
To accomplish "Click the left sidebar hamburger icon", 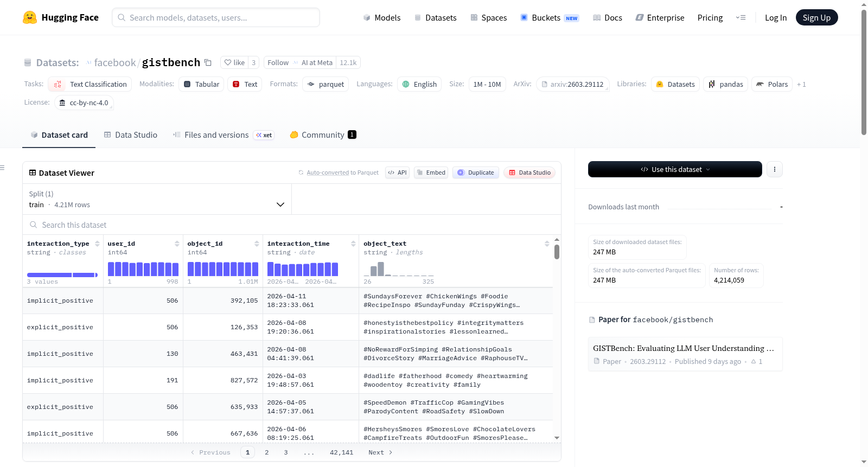I will tap(3, 168).
